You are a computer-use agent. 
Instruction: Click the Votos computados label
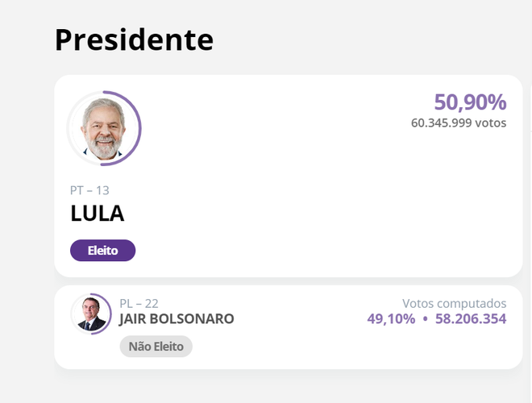(x=455, y=303)
